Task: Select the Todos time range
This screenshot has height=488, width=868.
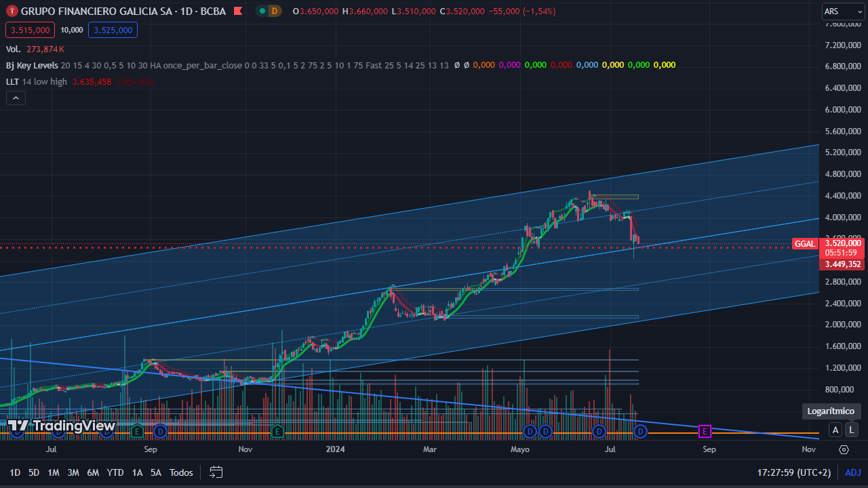Action: (181, 472)
